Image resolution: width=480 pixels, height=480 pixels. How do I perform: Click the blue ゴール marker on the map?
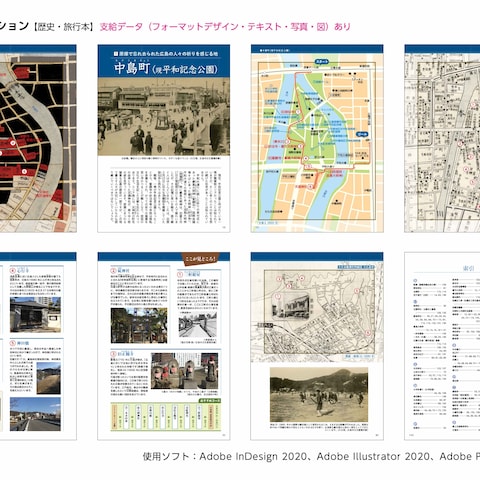coord(362,134)
